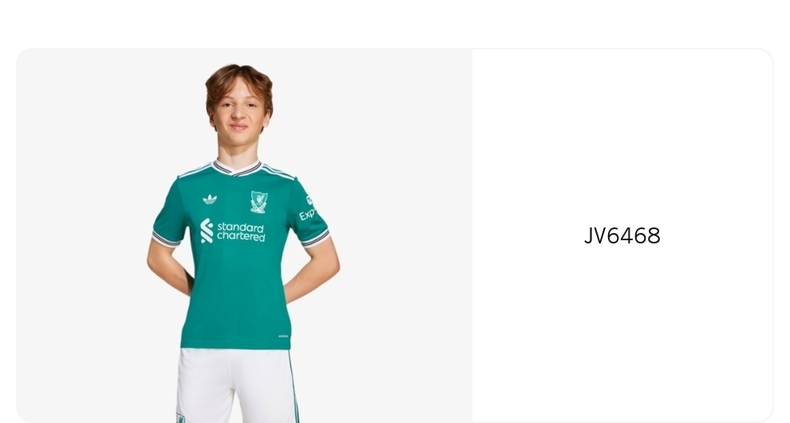This screenshot has width=790, height=423.
Task: Click the green side stripe on shorts
Action: [294, 387]
